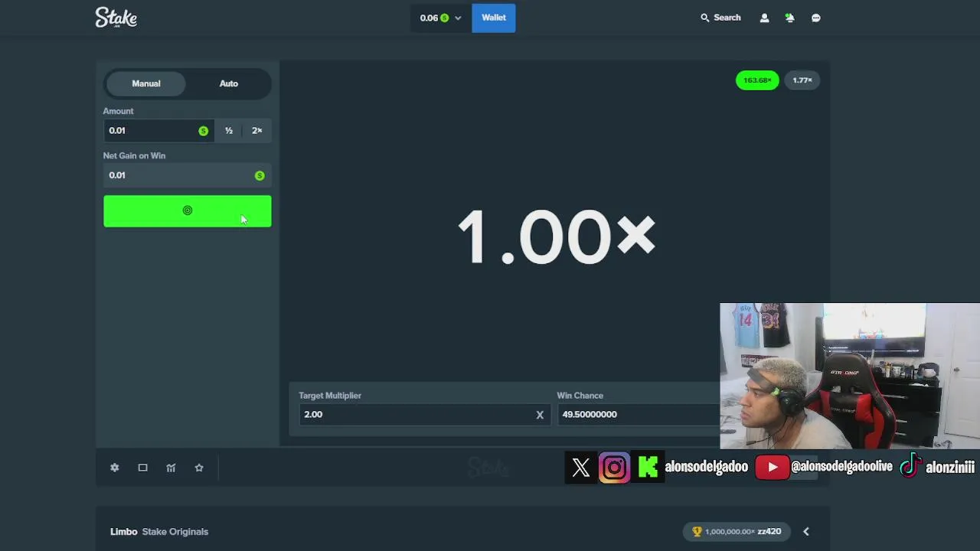Halve the bet amount with ½
980x551 pixels.
coord(229,131)
